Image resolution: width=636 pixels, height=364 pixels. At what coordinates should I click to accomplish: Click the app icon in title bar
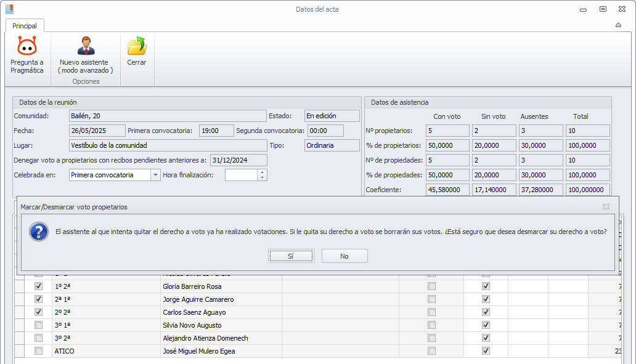10,9
